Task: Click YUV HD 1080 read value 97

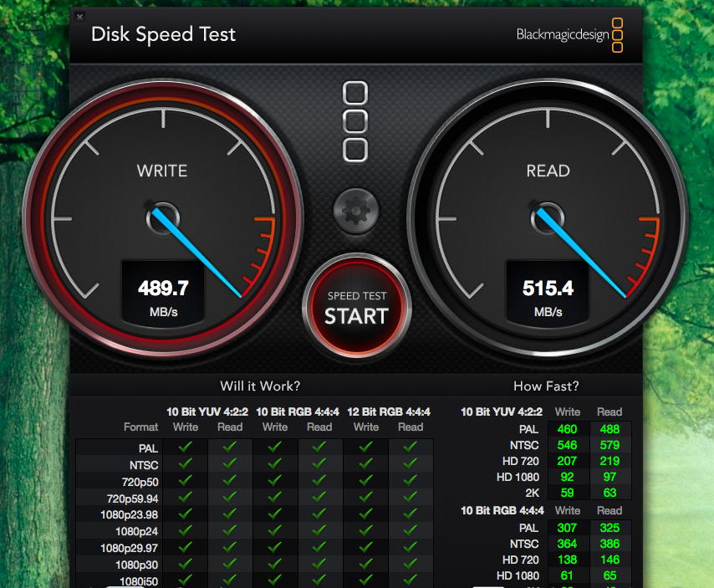Action: (609, 477)
